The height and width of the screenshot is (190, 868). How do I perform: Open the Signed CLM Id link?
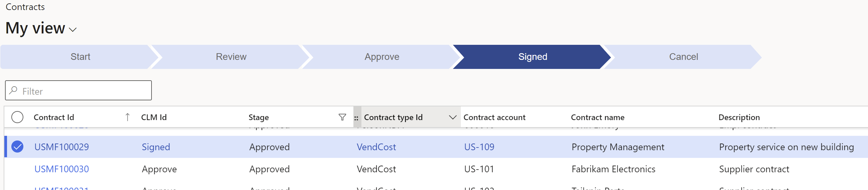pyautogui.click(x=156, y=147)
